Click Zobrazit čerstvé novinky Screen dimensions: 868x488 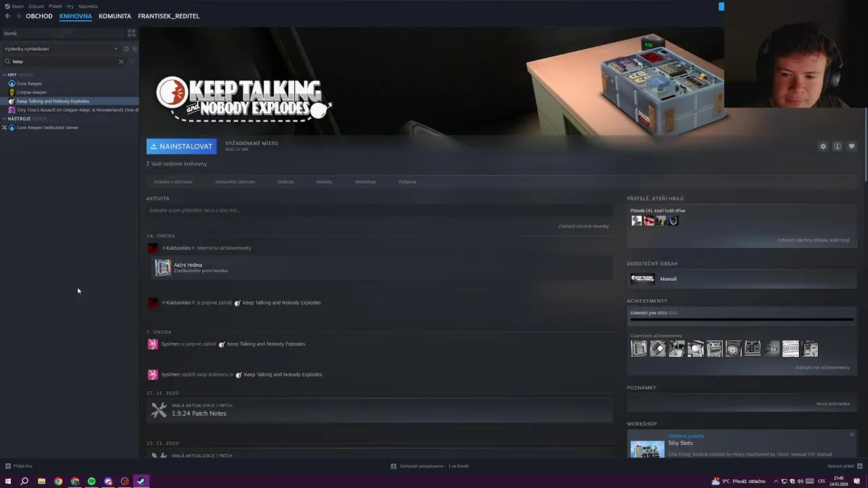coord(584,226)
